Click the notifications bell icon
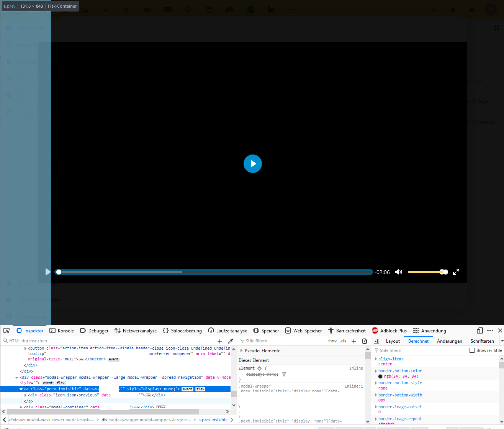 (452, 9)
